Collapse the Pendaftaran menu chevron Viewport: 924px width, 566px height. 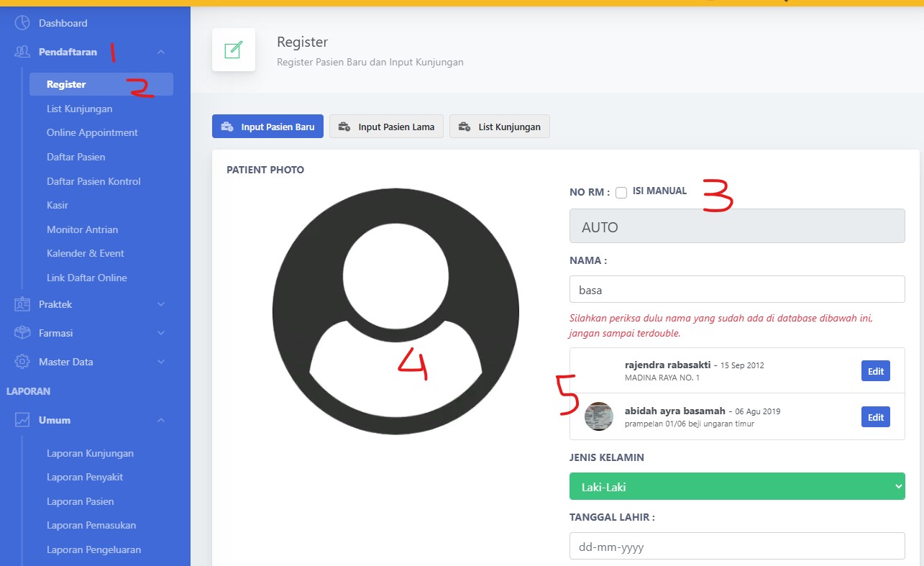click(161, 52)
